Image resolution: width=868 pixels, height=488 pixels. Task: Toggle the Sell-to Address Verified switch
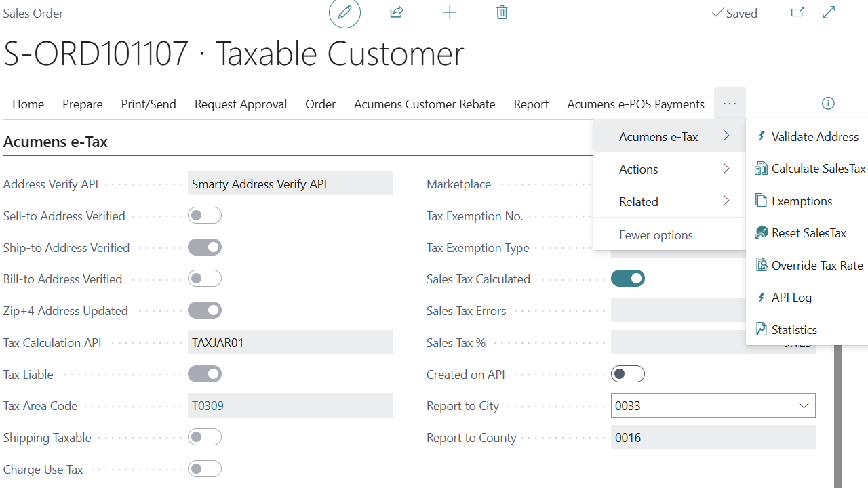(x=205, y=216)
